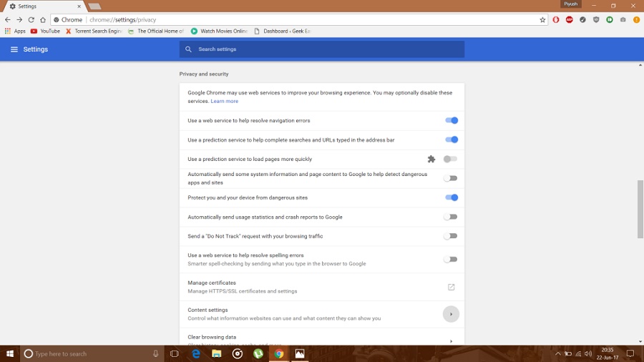Open the Settings hamburger menu
644x362 pixels.
[x=14, y=49]
